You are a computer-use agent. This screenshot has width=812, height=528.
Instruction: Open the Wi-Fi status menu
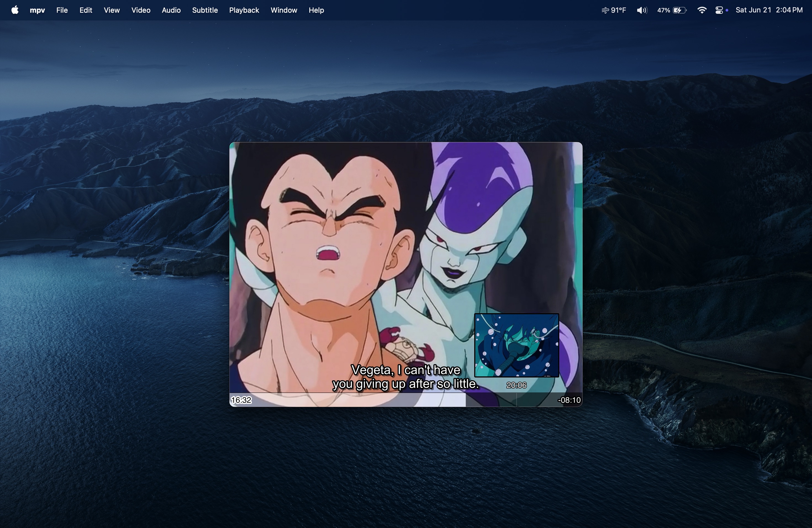(x=702, y=10)
